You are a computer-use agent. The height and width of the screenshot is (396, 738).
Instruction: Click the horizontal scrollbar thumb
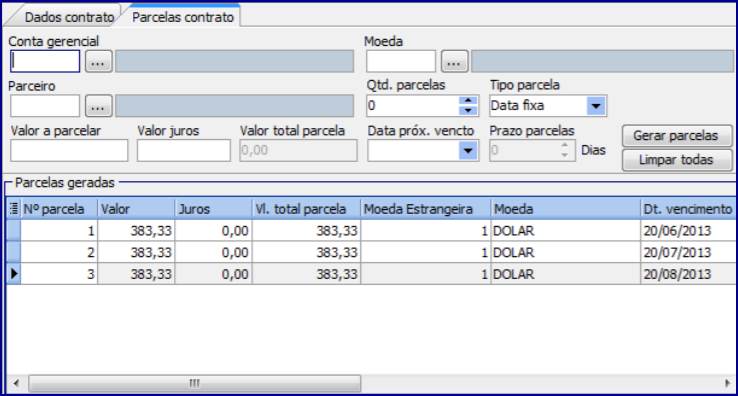(194, 383)
